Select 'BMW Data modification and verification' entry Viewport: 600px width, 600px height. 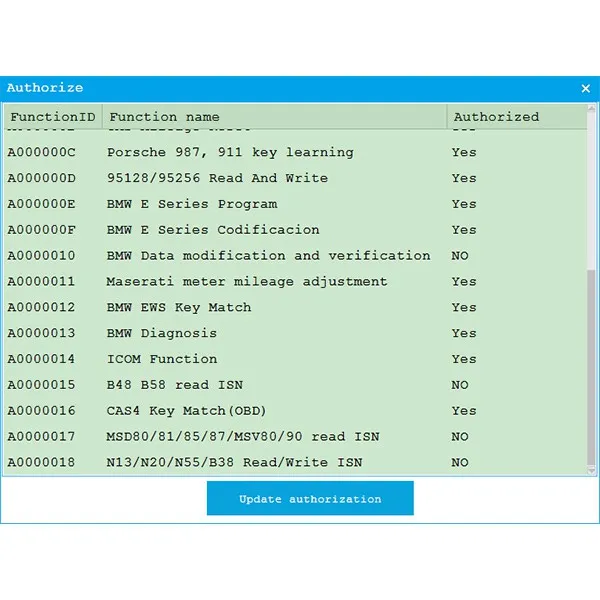pyautogui.click(x=268, y=256)
